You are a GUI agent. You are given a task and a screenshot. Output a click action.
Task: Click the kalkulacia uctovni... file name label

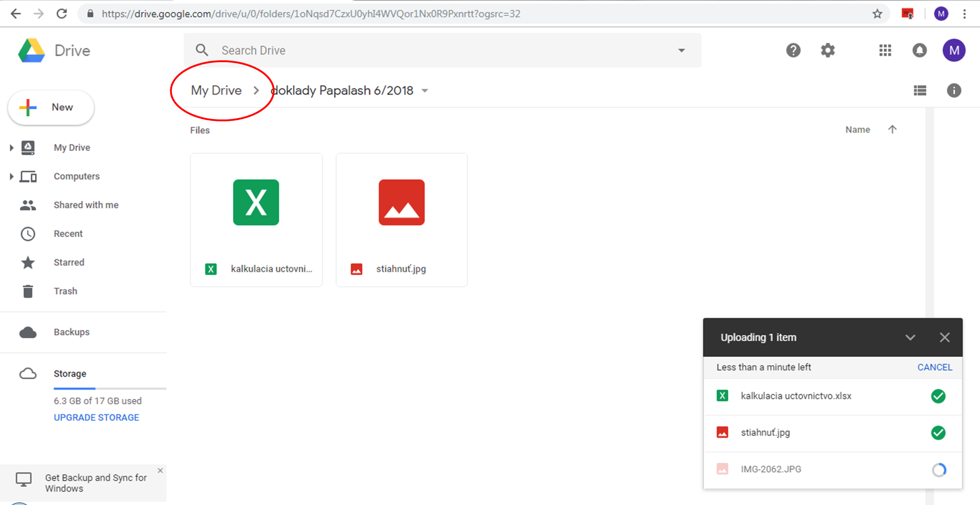[x=271, y=269]
